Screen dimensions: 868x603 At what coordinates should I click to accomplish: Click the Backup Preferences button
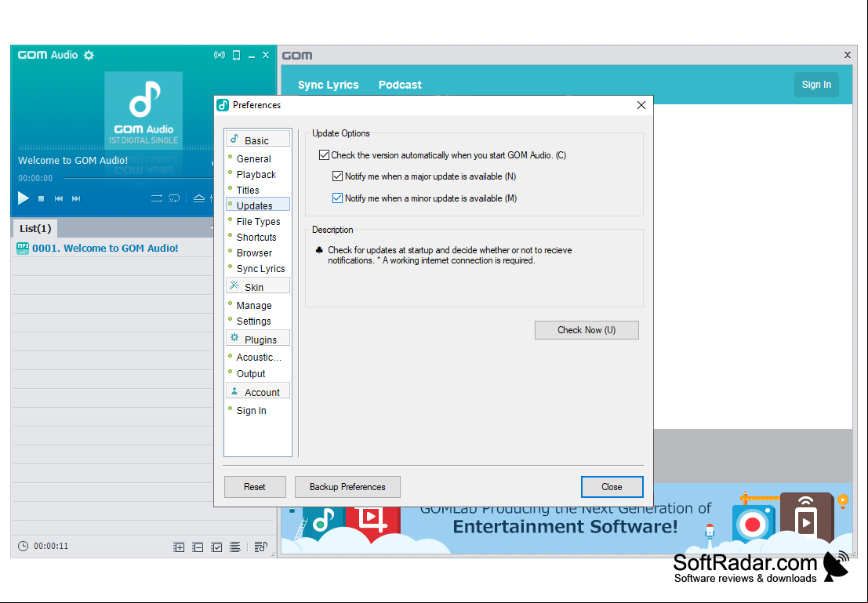[347, 487]
